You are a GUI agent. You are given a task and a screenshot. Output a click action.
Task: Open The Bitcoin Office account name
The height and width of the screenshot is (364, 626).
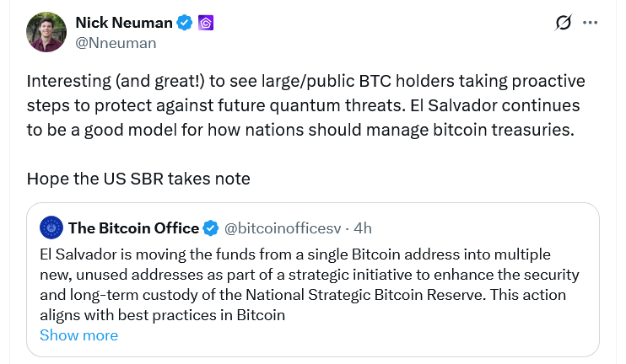(x=133, y=227)
